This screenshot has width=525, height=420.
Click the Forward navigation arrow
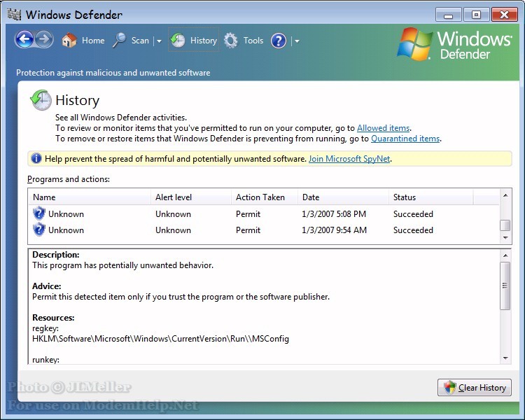[44, 39]
